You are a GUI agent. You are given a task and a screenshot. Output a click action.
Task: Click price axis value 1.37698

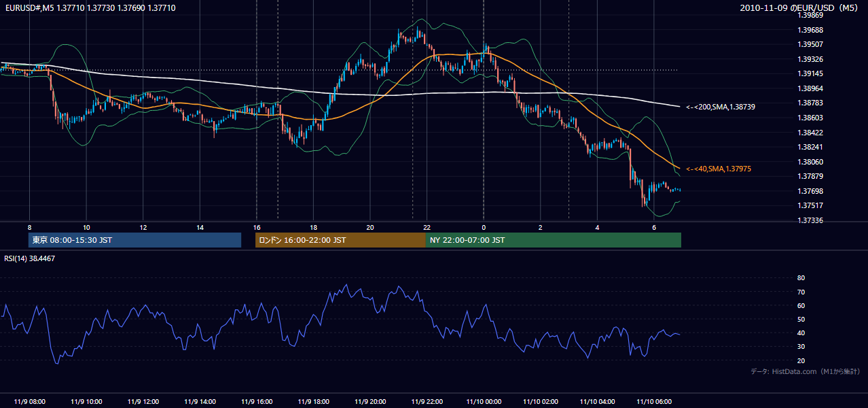coord(810,191)
